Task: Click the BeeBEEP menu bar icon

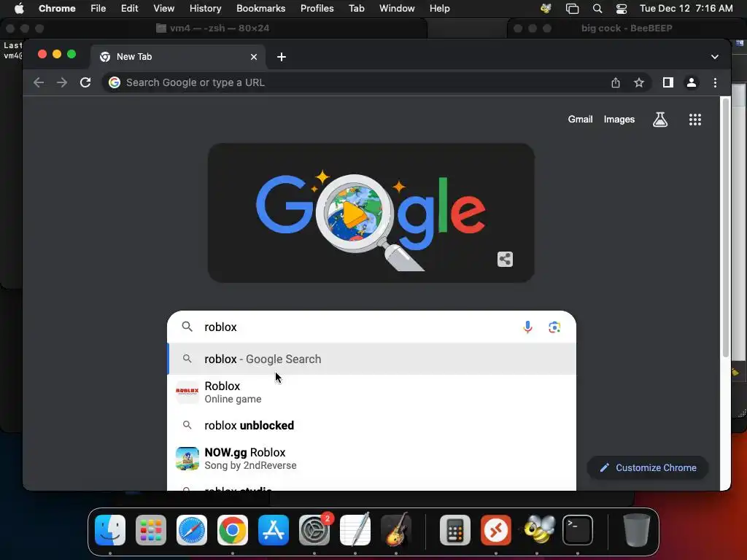Action: pos(546,8)
